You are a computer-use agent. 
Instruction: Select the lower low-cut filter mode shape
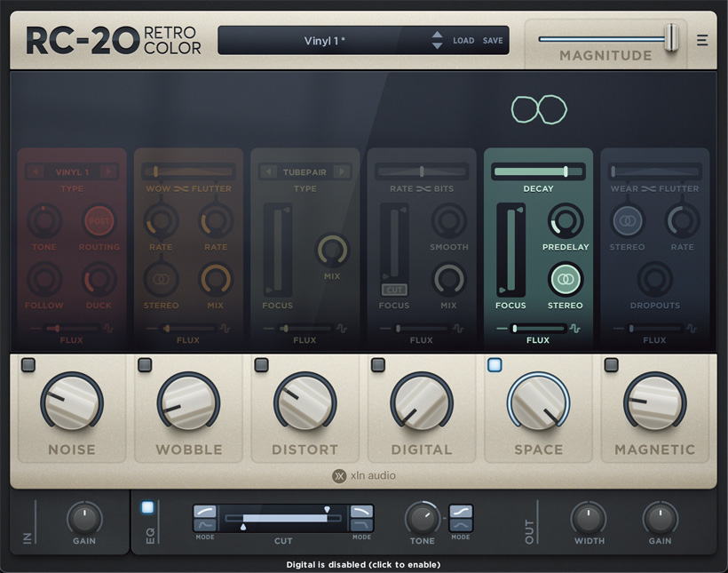tap(205, 525)
